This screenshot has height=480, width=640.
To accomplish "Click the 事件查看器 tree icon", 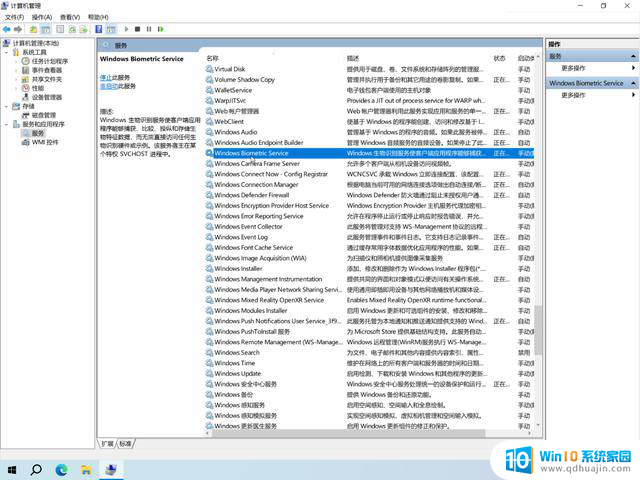I will [x=25, y=70].
